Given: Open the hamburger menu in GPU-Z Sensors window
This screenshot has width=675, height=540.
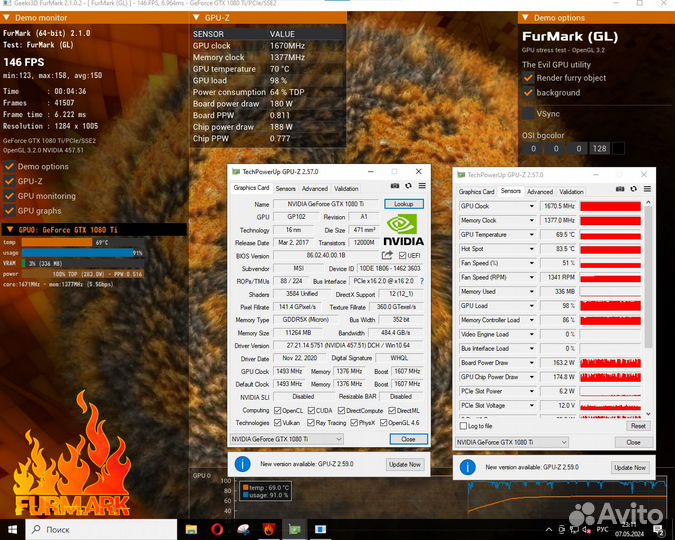Looking at the screenshot, I should point(647,189).
